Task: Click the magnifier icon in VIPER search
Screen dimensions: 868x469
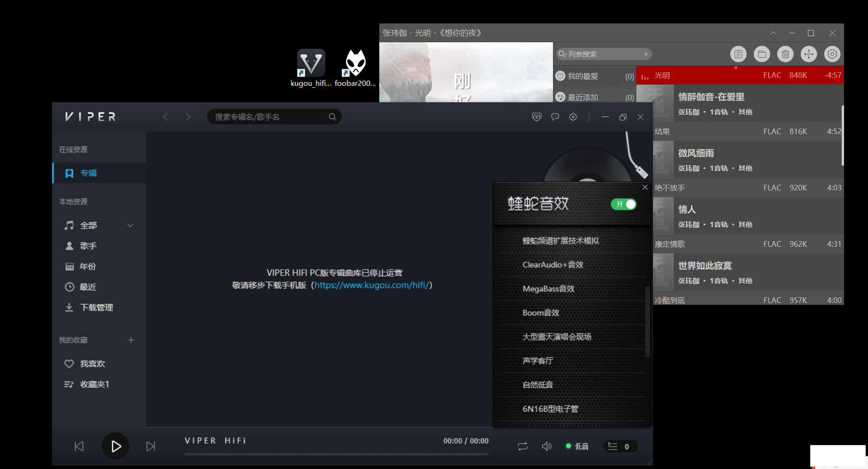Action: point(332,117)
